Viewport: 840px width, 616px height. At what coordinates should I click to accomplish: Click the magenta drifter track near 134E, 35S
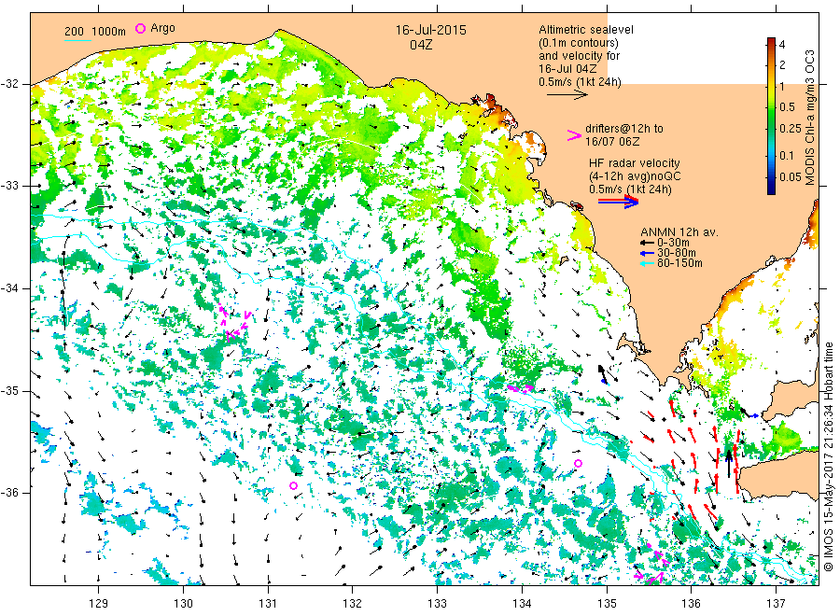tap(520, 388)
